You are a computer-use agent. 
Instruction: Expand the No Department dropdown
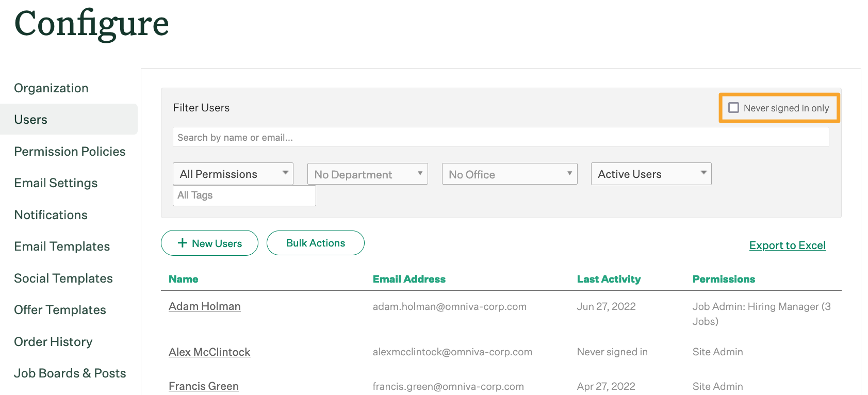click(367, 174)
